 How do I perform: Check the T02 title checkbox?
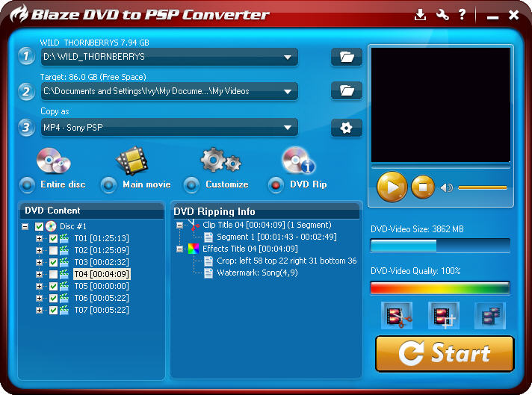pyautogui.click(x=54, y=250)
